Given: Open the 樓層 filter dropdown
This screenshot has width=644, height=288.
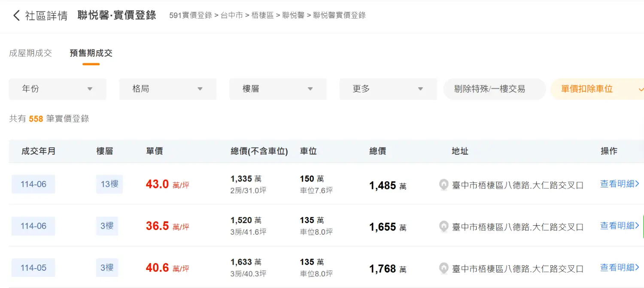Looking at the screenshot, I should pos(278,89).
